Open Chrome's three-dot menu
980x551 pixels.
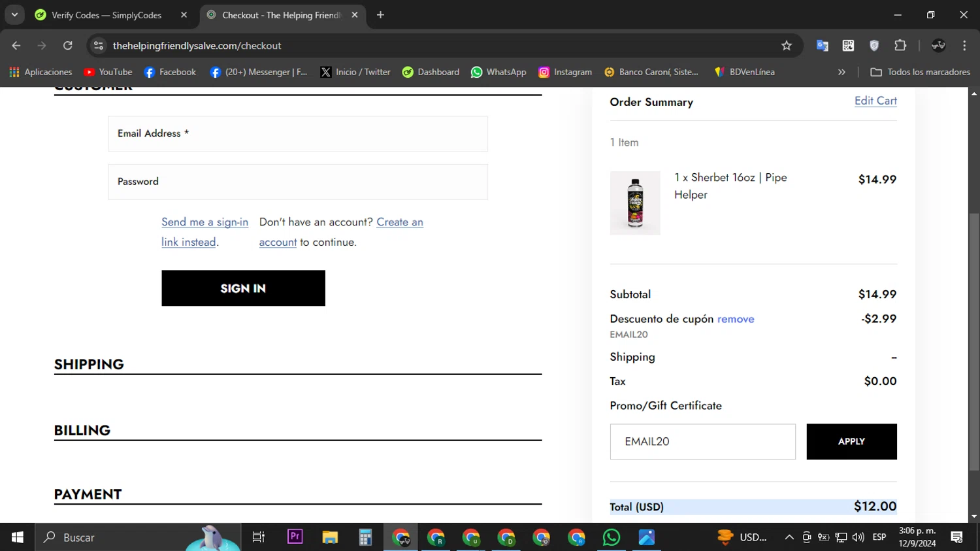(x=964, y=46)
